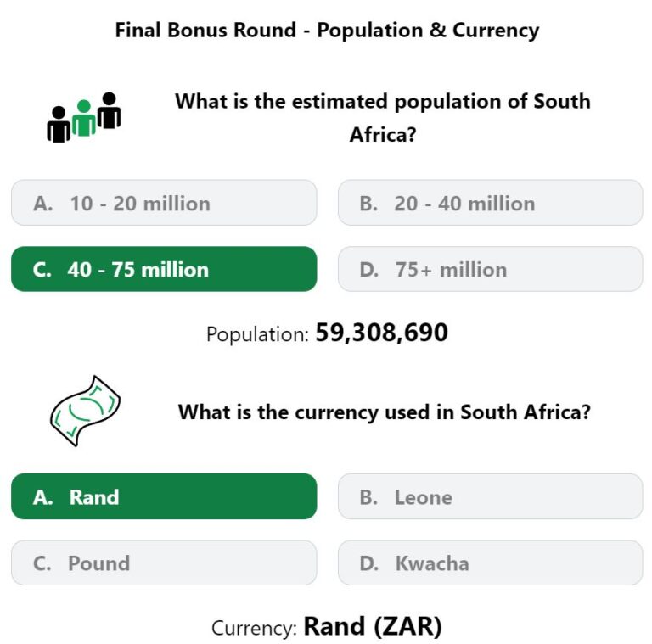Click the leftmost black person figure
Screen dimensions: 652x644
click(x=59, y=124)
